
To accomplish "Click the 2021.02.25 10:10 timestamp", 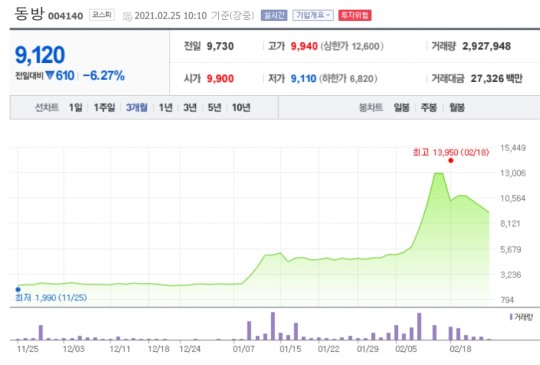I will [170, 16].
